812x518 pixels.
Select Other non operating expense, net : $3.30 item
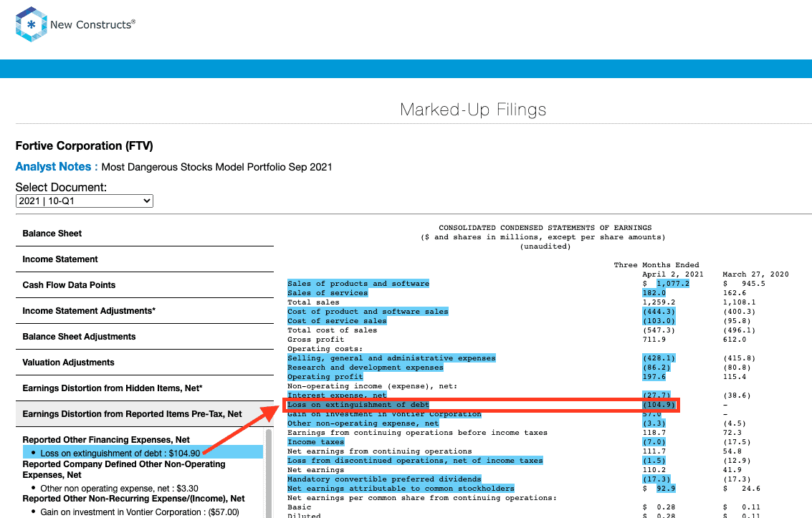(119, 489)
